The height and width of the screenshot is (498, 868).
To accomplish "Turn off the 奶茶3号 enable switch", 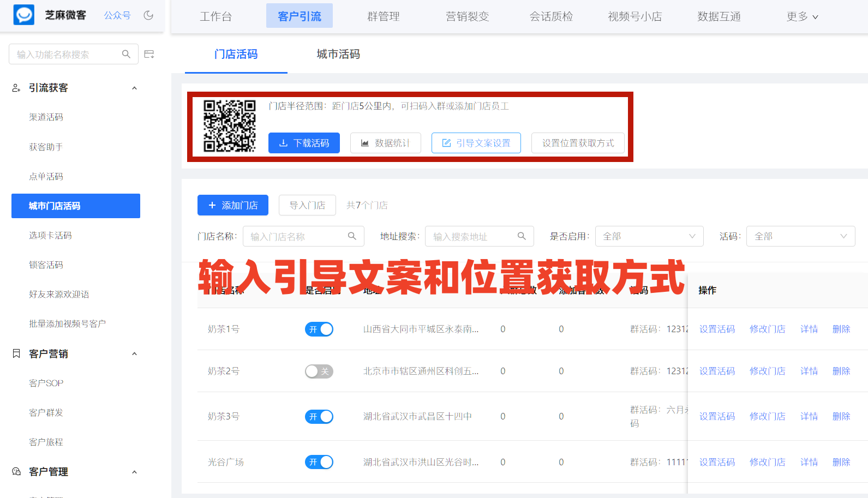I will pos(319,417).
